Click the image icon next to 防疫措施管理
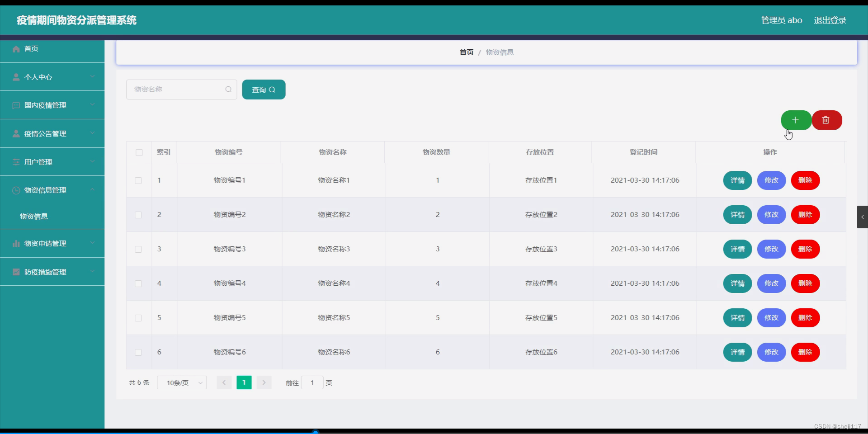The height and width of the screenshot is (434, 868). [x=16, y=272]
